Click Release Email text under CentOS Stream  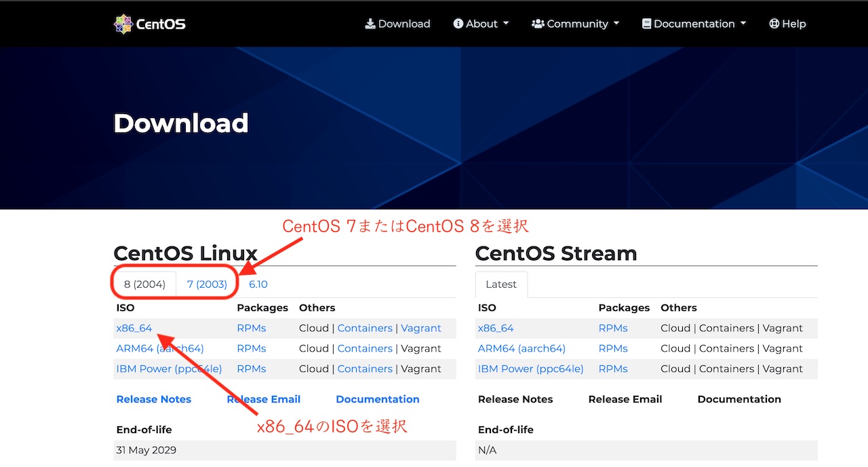[x=625, y=399]
